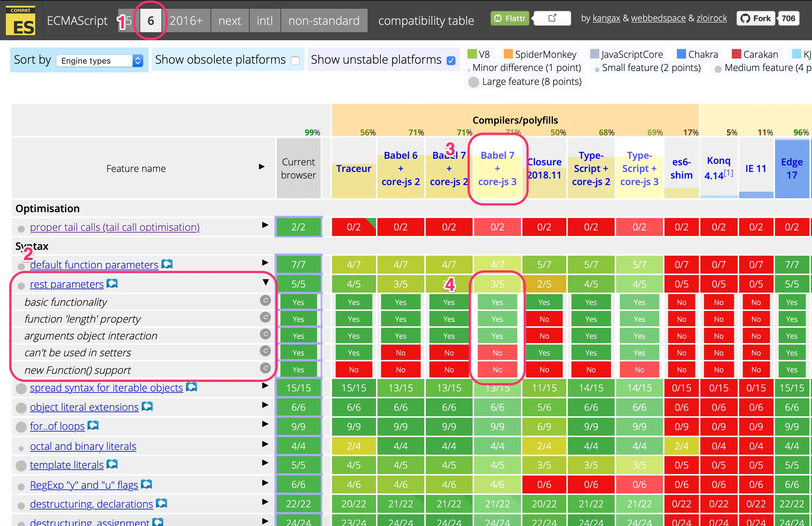Click the MDN icon next to template literals
Viewport: 812px width, 526px height.
(112, 464)
